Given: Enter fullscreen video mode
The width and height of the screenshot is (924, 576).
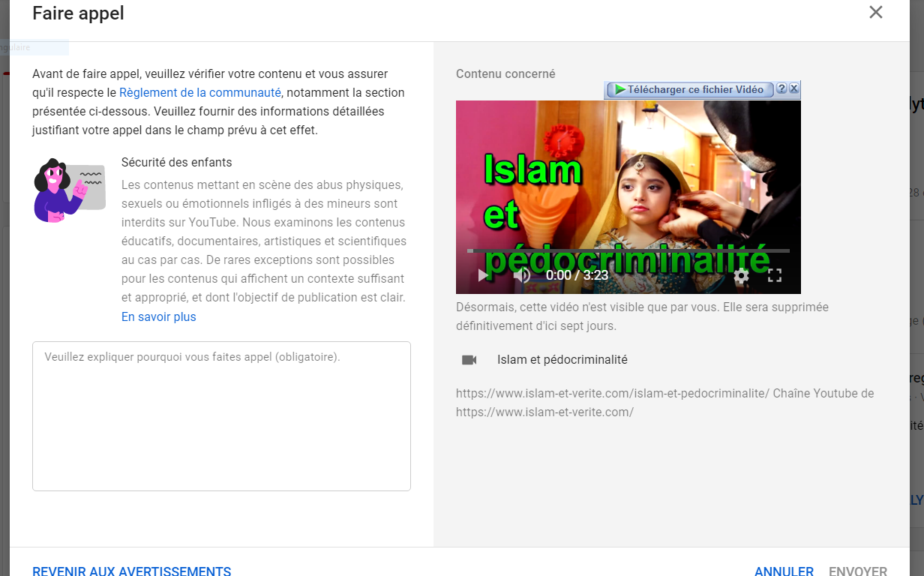Looking at the screenshot, I should coord(775,275).
